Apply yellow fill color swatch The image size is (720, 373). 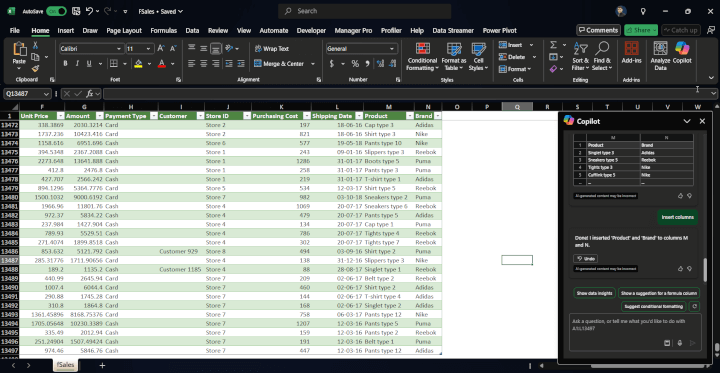(x=138, y=64)
